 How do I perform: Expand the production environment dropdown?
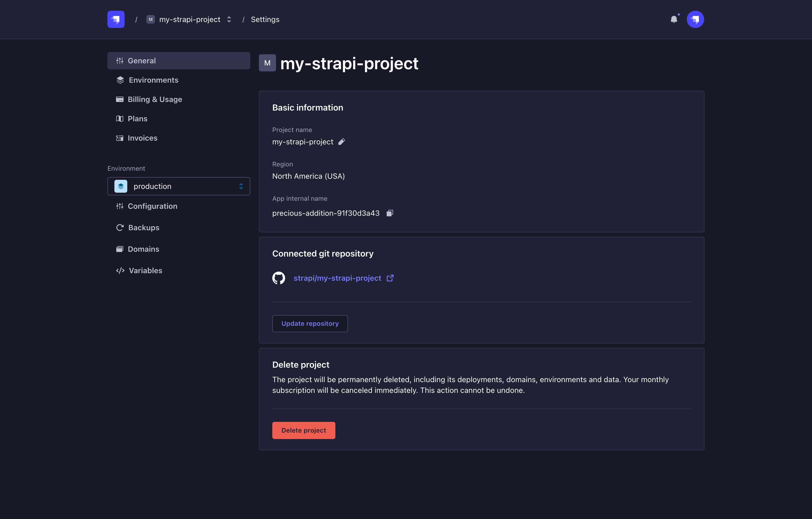click(241, 186)
